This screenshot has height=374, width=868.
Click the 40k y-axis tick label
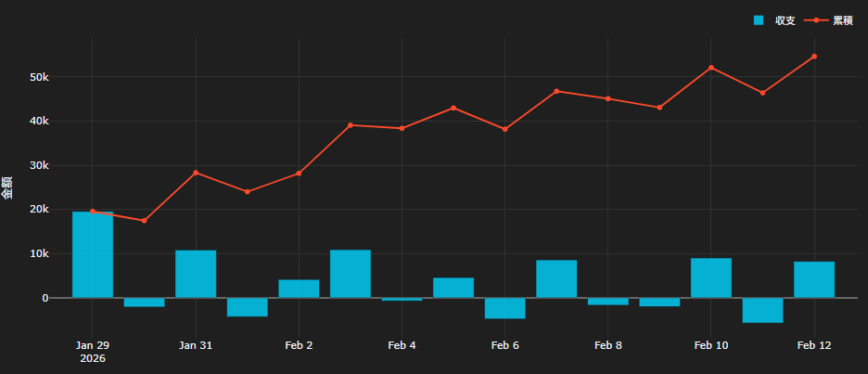tap(40, 122)
